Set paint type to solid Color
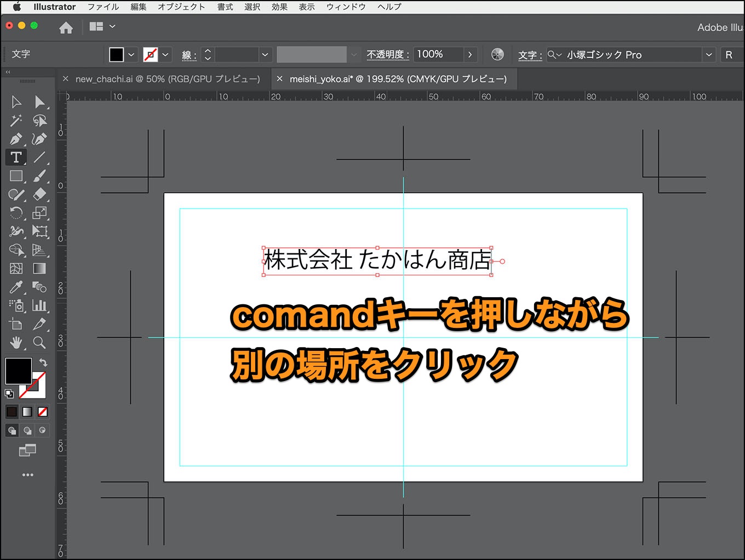Viewport: 745px width, 560px height. (12, 412)
